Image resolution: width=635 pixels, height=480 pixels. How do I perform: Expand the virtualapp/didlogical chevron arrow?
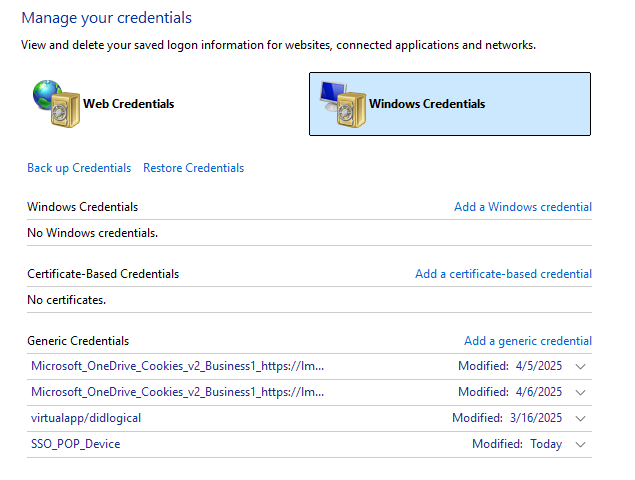[x=580, y=418]
